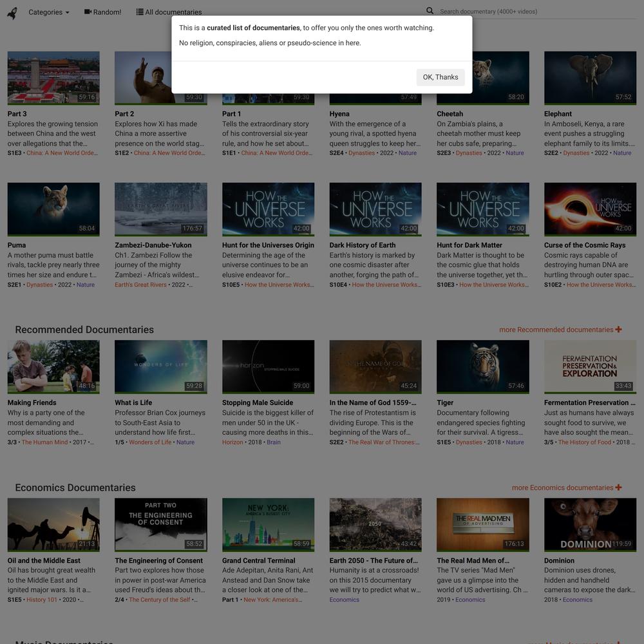
Task: Click the rocket logo icon
Action: (12, 13)
